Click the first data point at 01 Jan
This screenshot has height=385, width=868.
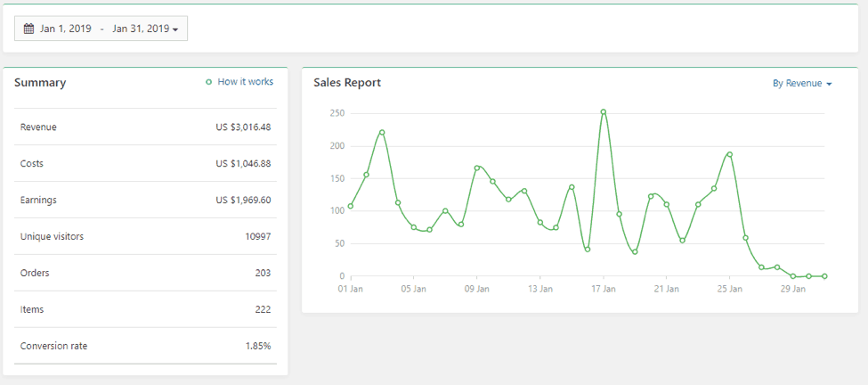pyautogui.click(x=351, y=206)
